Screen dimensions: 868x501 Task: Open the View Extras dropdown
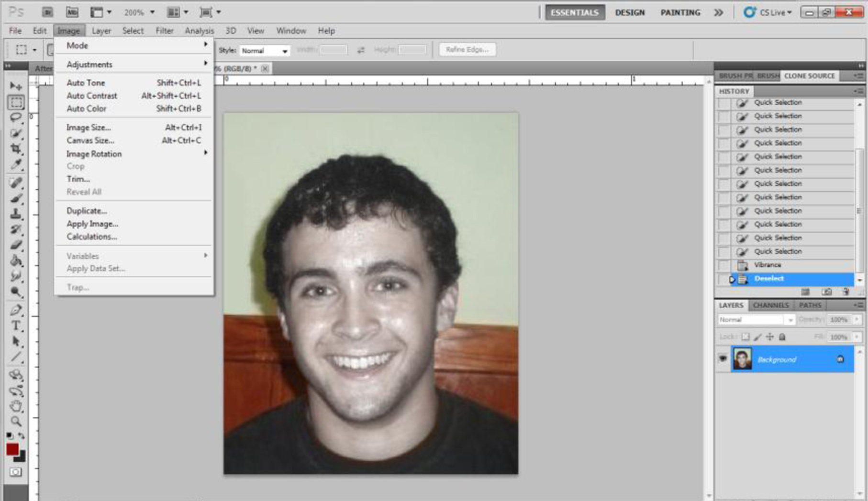(x=101, y=12)
